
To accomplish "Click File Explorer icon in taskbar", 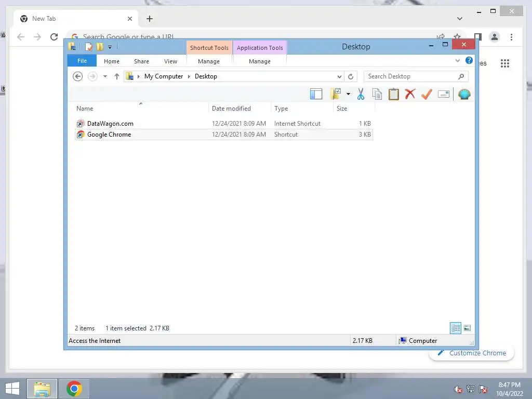I will click(42, 389).
